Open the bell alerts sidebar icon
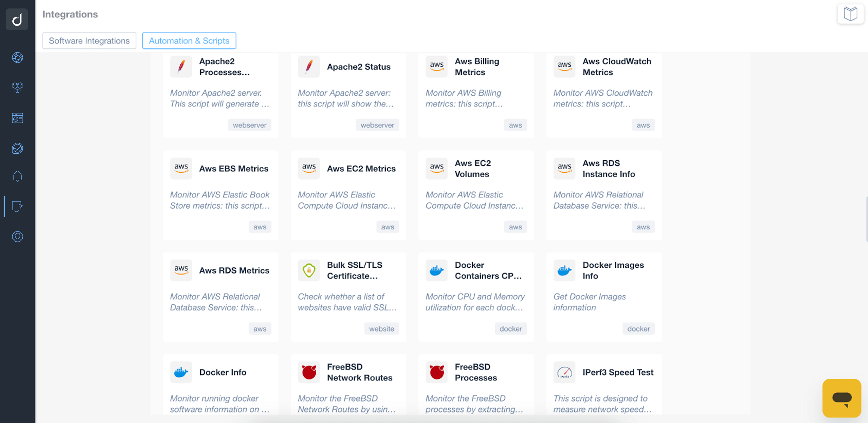The image size is (868, 423). coord(18,176)
